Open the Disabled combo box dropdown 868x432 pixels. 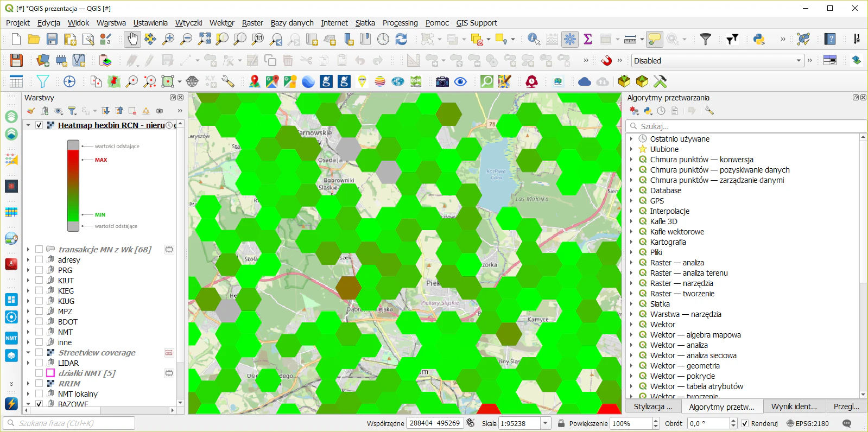pyautogui.click(x=718, y=61)
